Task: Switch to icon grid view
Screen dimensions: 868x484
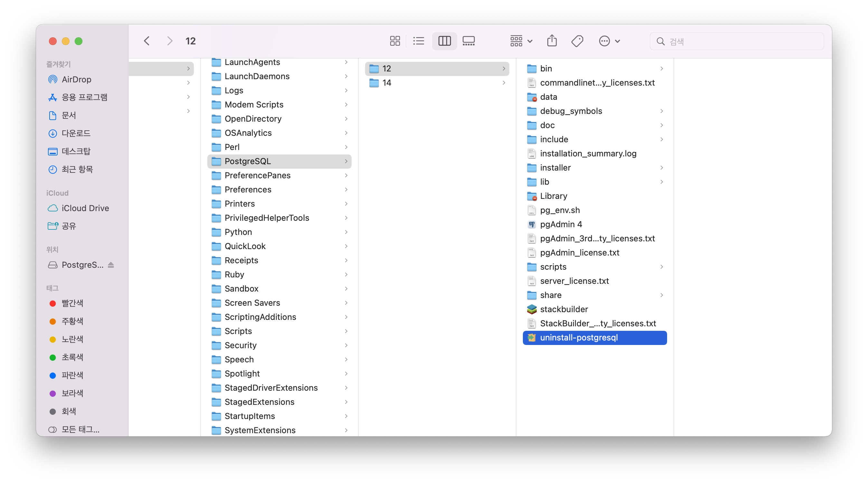Action: point(395,41)
